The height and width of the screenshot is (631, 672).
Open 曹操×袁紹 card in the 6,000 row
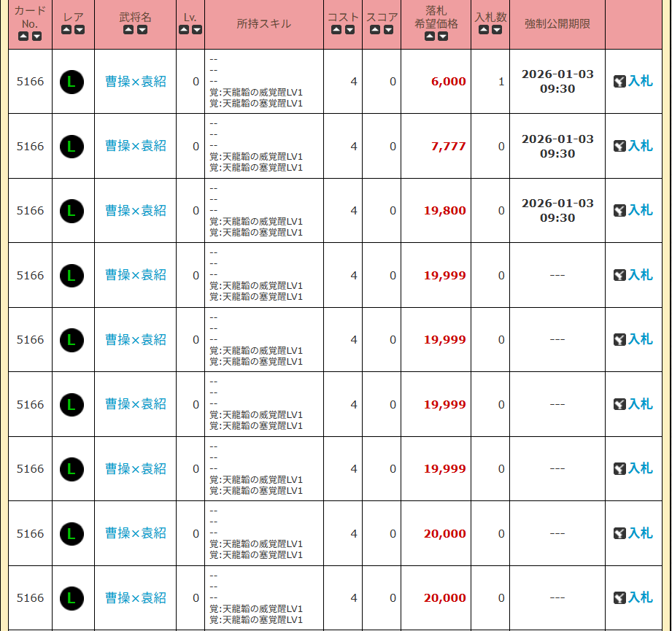136,82
